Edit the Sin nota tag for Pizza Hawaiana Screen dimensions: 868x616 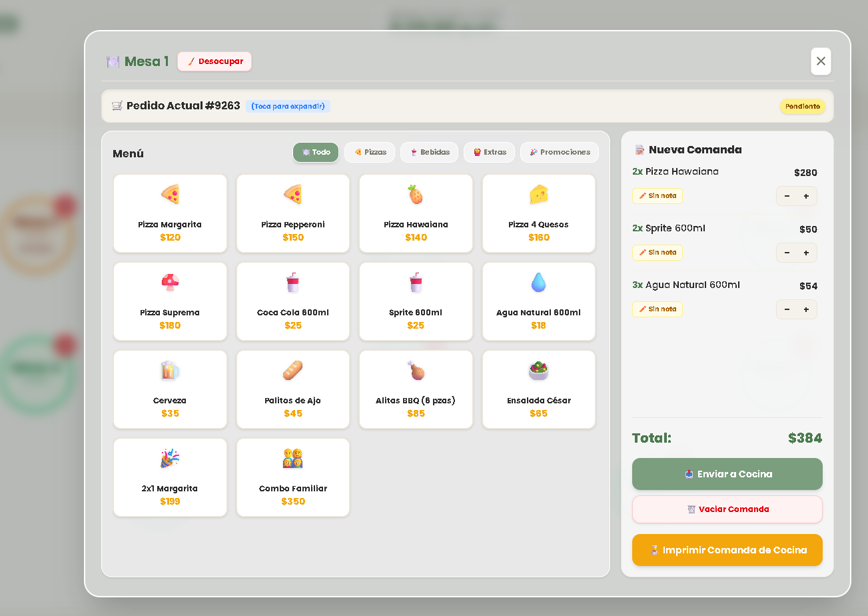point(657,196)
